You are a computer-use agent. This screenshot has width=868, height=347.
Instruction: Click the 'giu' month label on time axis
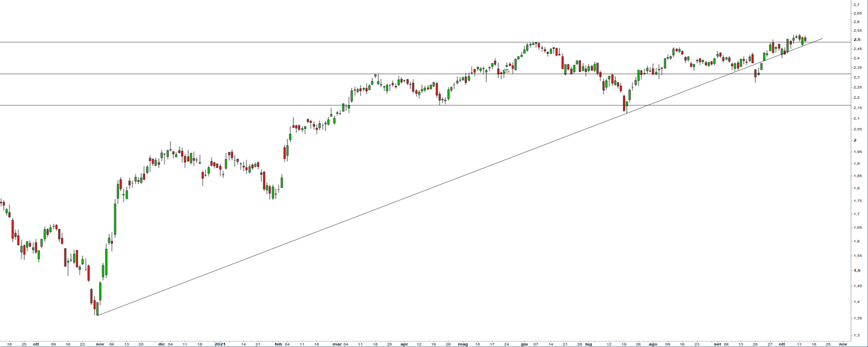524,344
